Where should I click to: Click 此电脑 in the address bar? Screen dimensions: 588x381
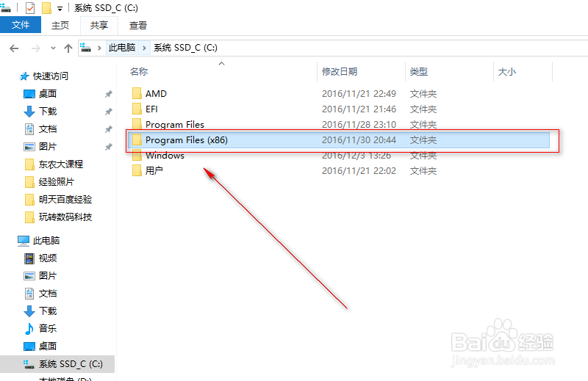[122, 48]
